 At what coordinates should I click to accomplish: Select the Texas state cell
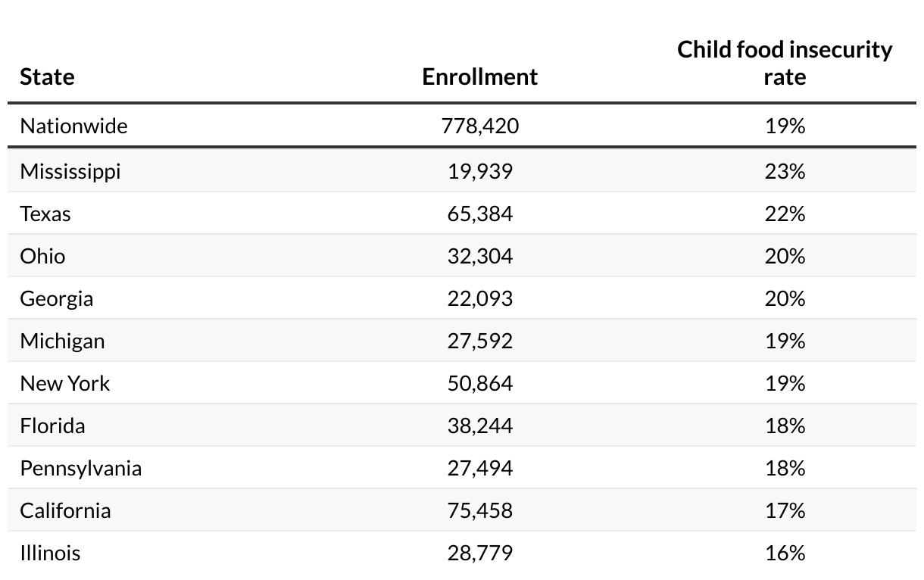[x=45, y=214]
